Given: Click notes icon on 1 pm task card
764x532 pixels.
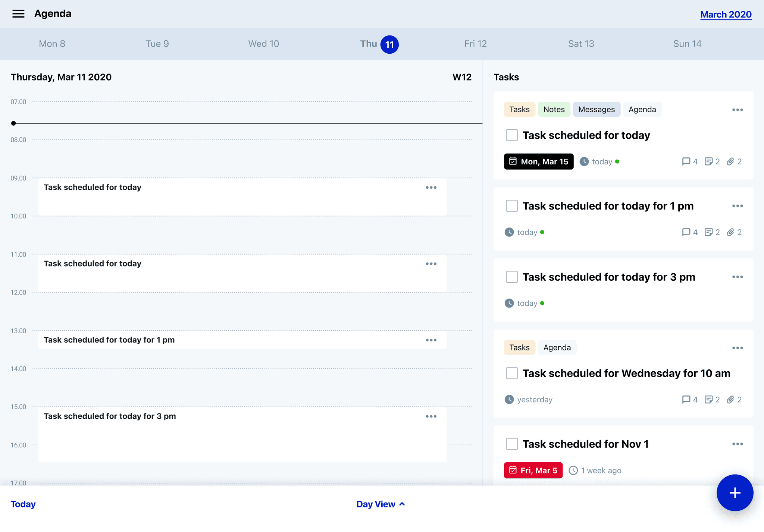Looking at the screenshot, I should 708,232.
